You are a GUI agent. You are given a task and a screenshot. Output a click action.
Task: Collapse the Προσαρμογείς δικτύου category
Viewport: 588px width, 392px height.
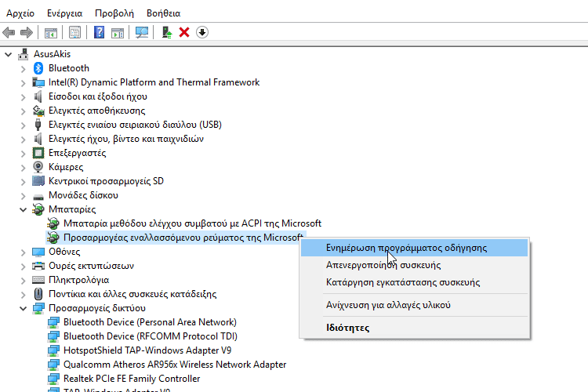tap(24, 309)
